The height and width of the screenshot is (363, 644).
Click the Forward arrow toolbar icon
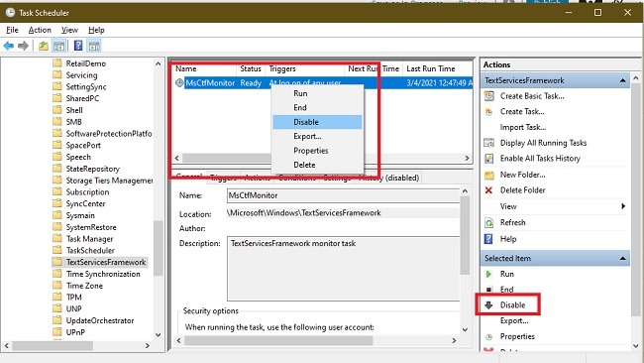(x=24, y=46)
